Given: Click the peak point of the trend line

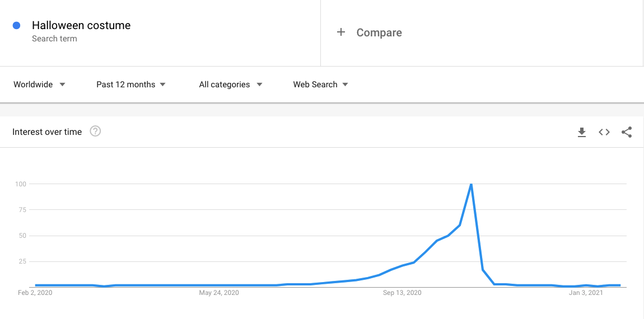Looking at the screenshot, I should [471, 184].
